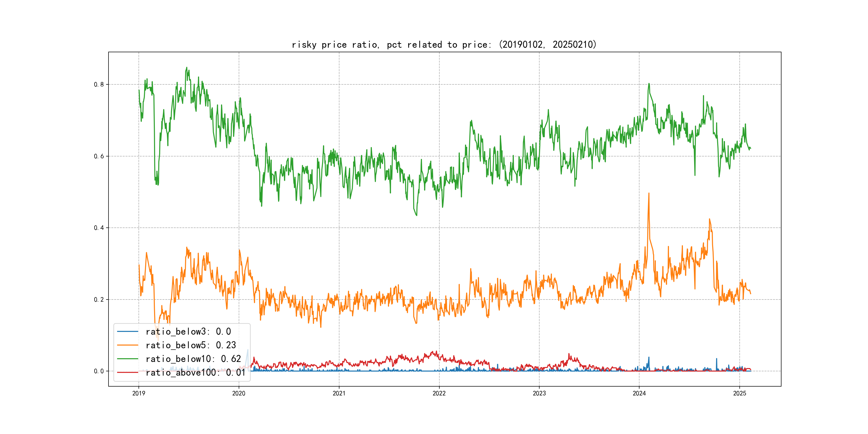Select the 'ratio_above100: 0.01' legend label
The width and height of the screenshot is (868, 434).
(196, 372)
